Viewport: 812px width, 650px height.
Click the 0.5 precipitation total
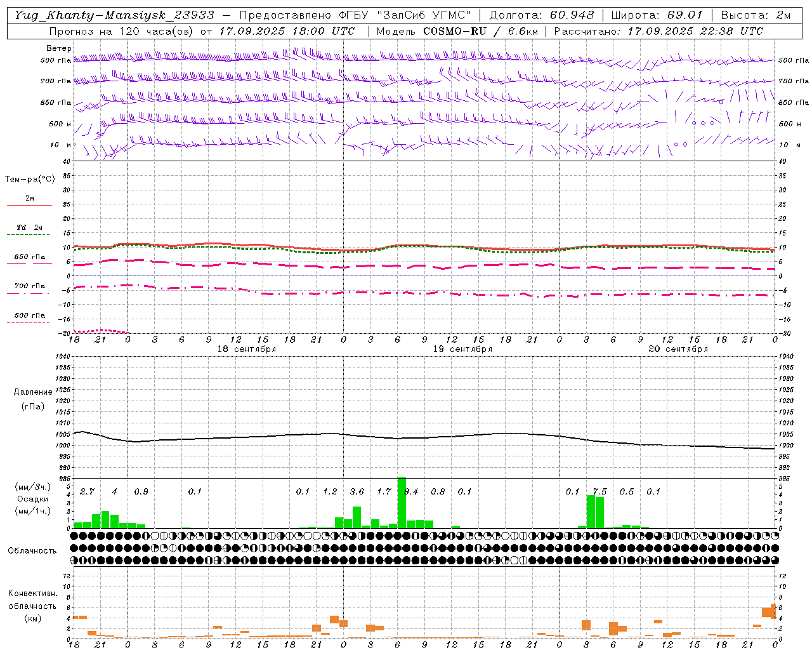coord(627,491)
